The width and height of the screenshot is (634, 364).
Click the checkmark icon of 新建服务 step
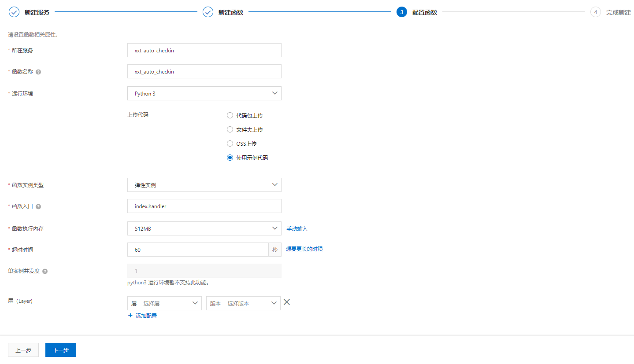14,12
